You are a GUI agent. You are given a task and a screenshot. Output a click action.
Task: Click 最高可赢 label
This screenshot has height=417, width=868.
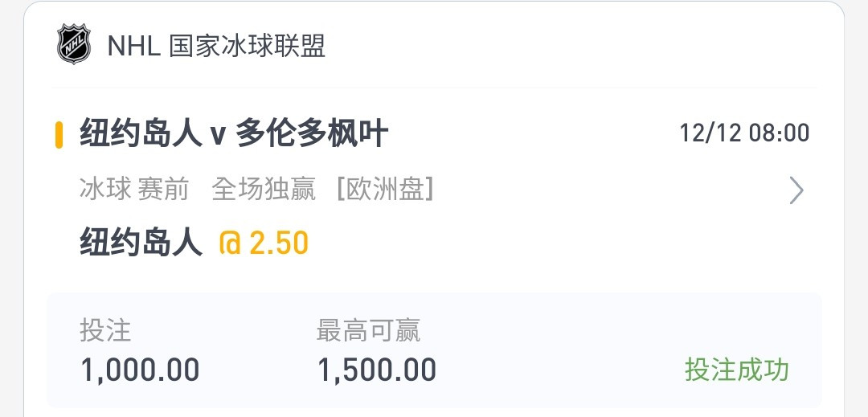pos(368,330)
